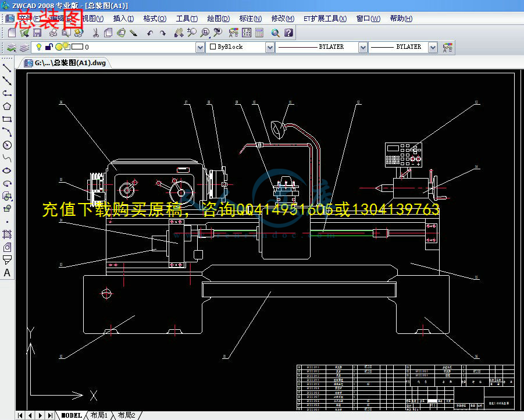Click the Match Properties brush icon
This screenshot has width=524, height=420.
coord(134,33)
